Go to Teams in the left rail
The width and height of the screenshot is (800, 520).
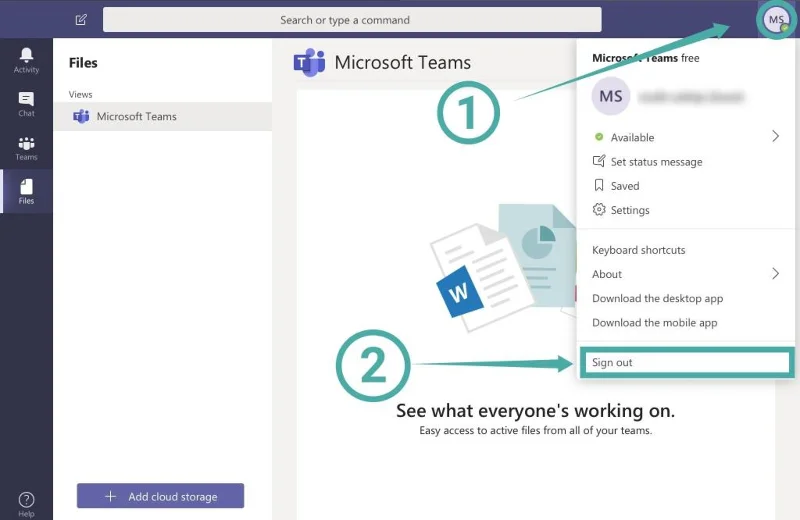(x=26, y=148)
